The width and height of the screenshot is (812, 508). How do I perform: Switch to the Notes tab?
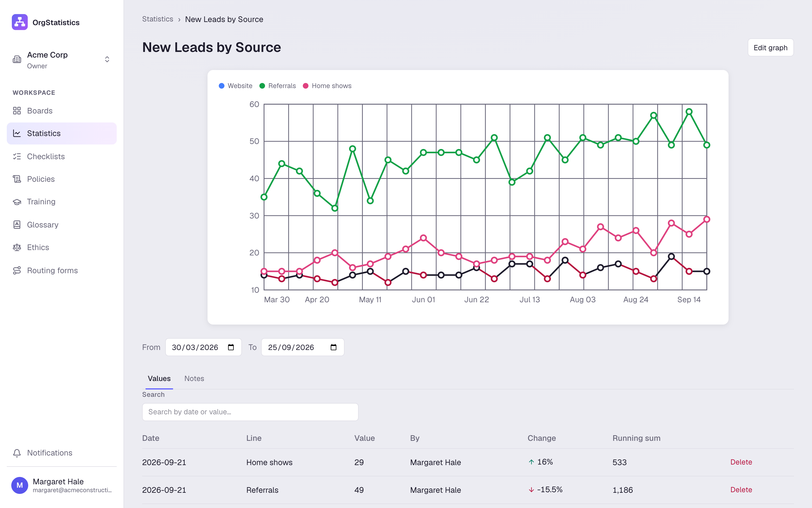tap(194, 378)
